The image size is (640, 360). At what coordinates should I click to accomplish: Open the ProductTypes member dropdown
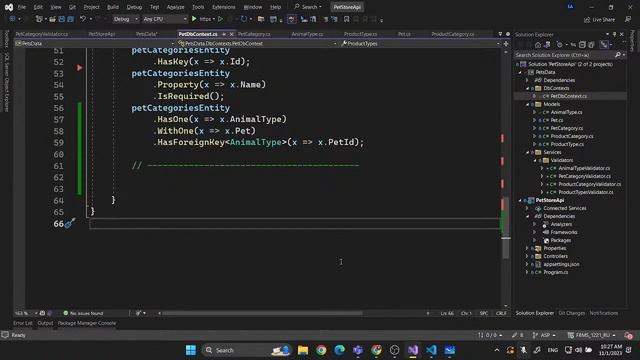coord(420,43)
